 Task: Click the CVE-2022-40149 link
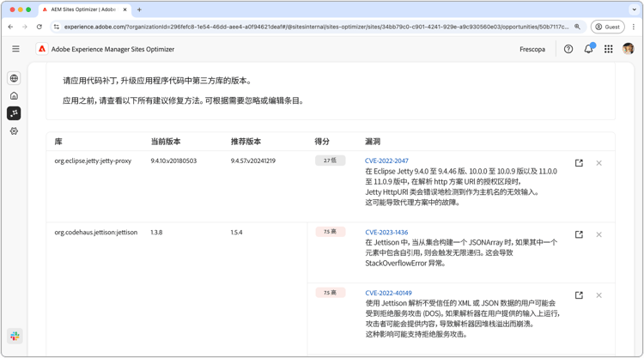(388, 293)
